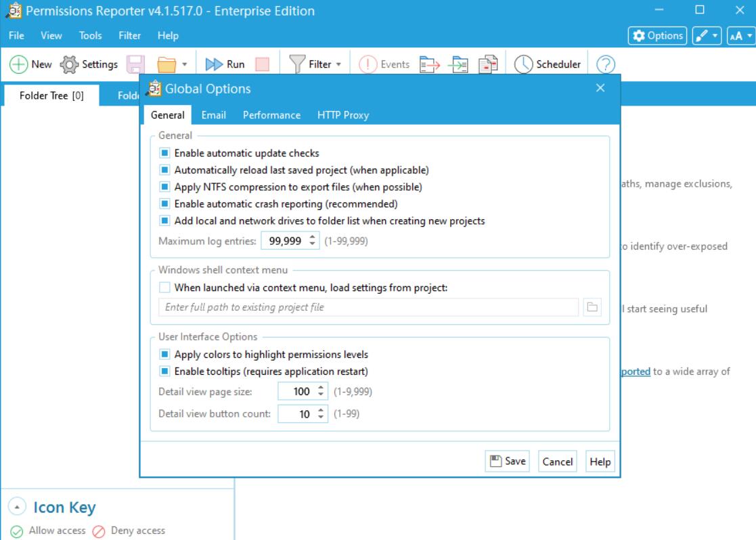
Task: Open the Tools menu
Action: [x=90, y=36]
